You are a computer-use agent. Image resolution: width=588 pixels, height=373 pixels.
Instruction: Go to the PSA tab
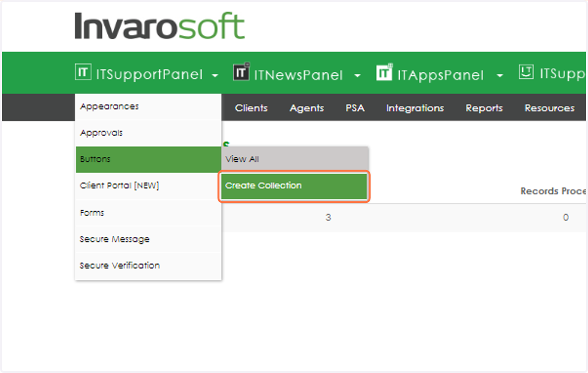click(355, 108)
